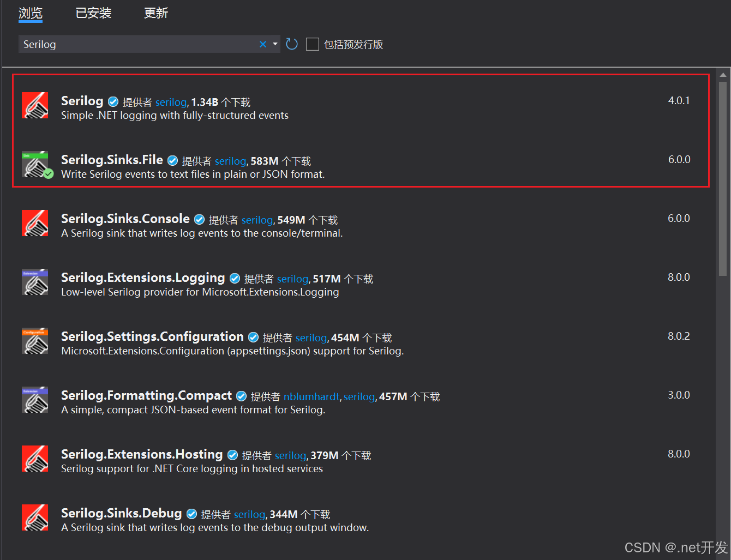Click verified badge next to Serilog title

(x=113, y=101)
